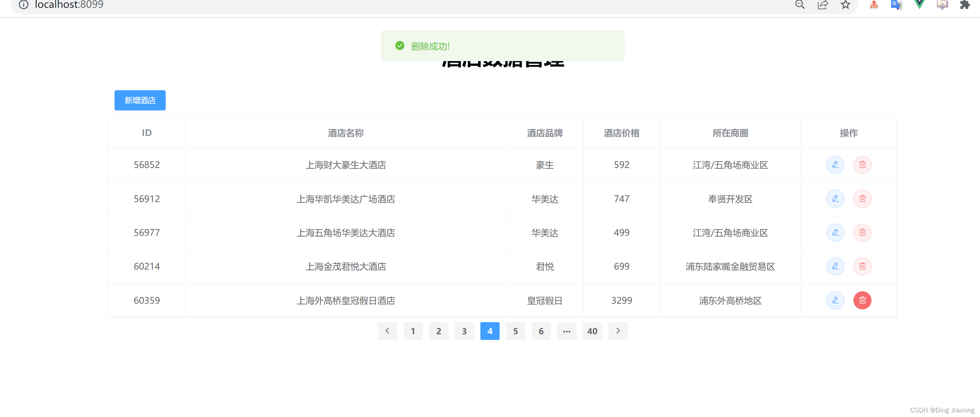Click ID cell 56977
This screenshot has height=417, width=980.
[147, 233]
